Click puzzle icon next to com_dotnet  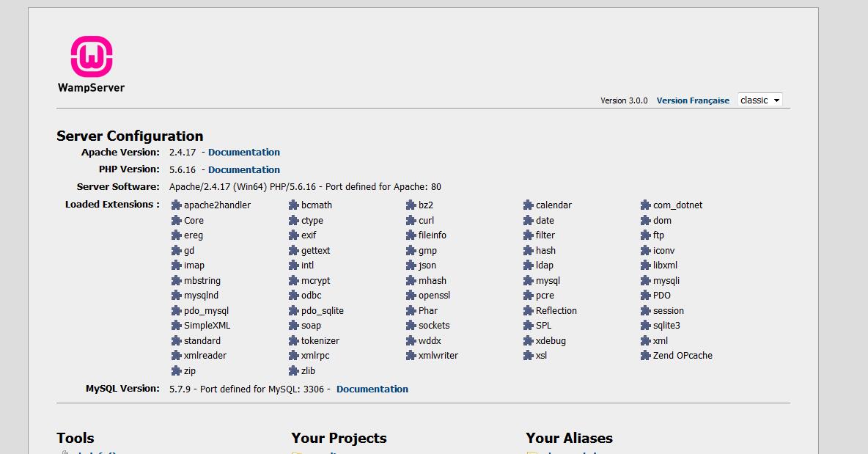646,205
